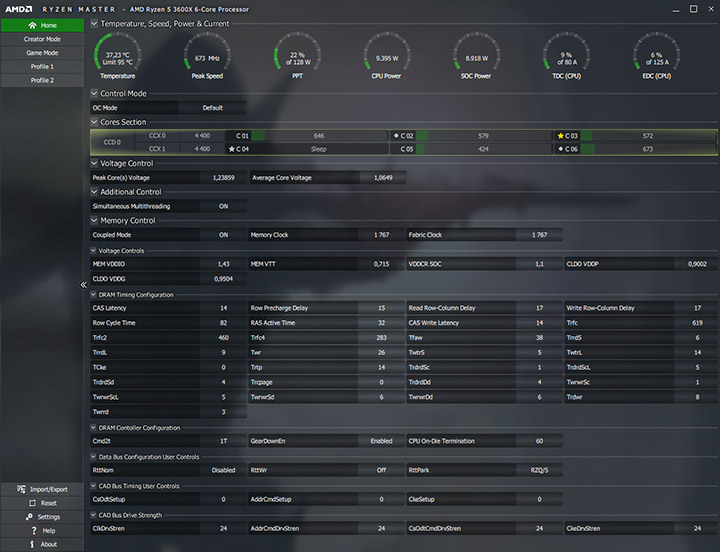Click the Temperature gauge

point(118,56)
